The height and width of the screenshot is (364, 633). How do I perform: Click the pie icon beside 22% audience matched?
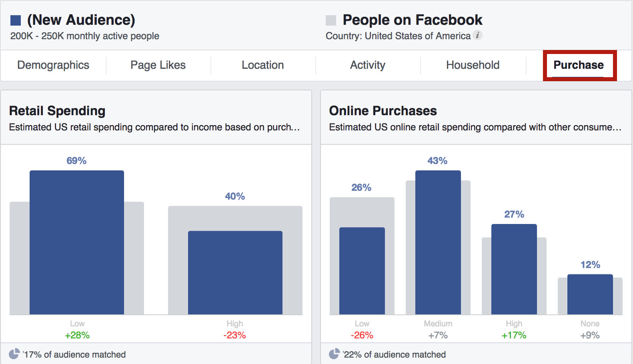[x=335, y=354]
